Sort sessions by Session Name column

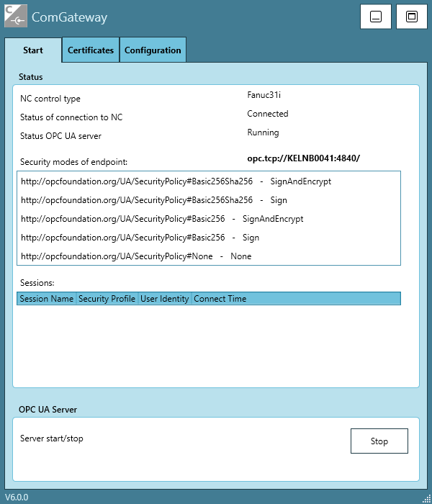46,299
